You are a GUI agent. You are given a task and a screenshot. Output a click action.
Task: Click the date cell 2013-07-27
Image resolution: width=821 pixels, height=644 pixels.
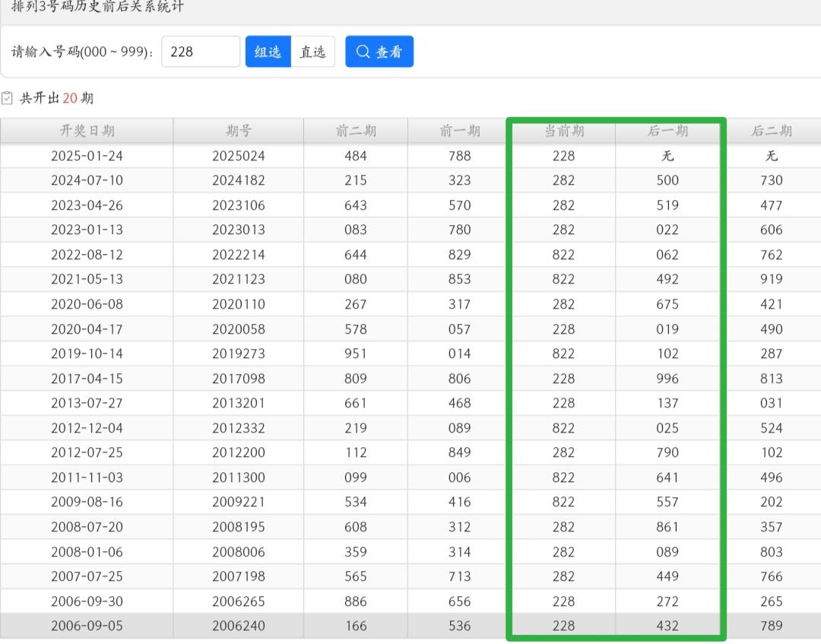click(87, 403)
